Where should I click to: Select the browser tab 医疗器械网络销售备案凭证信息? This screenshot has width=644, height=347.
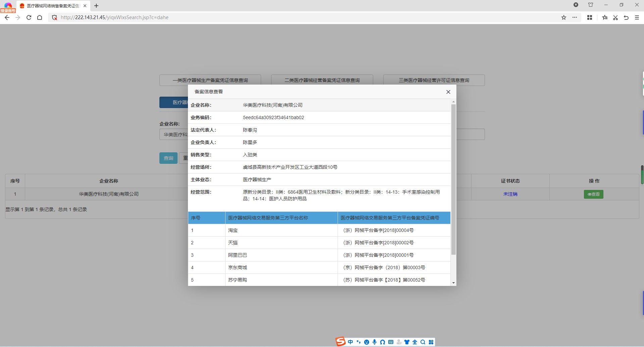(x=53, y=6)
